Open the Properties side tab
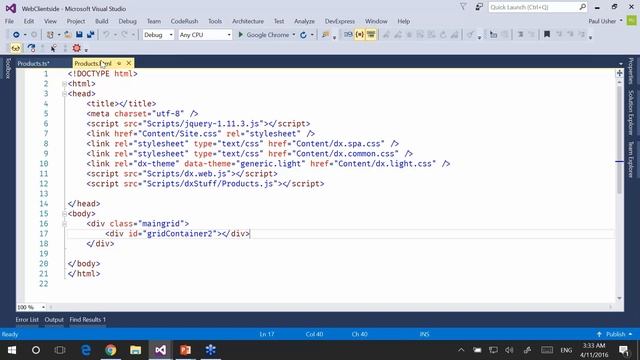 click(631, 71)
